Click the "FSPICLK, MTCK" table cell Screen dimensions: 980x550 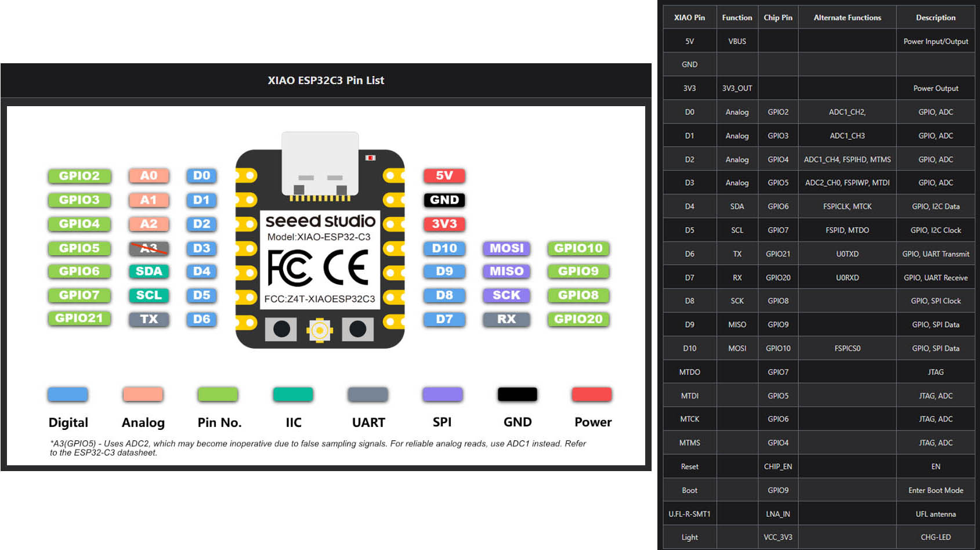click(847, 207)
